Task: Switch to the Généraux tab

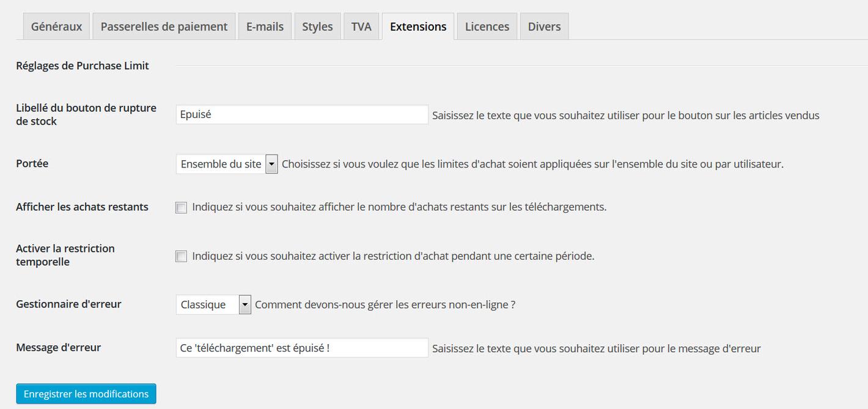Action: (x=56, y=26)
